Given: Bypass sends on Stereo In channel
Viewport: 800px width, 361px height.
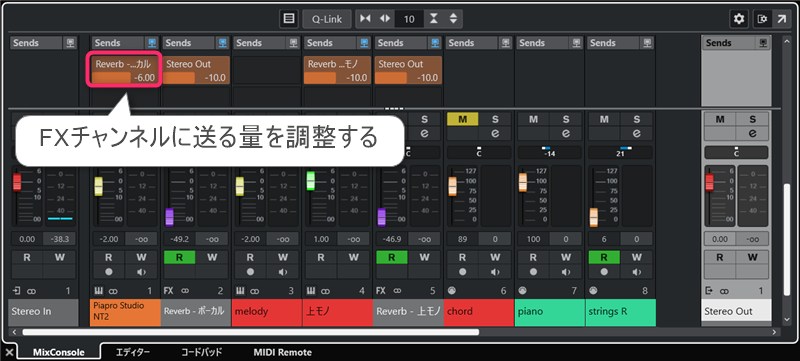Looking at the screenshot, I should [70, 43].
